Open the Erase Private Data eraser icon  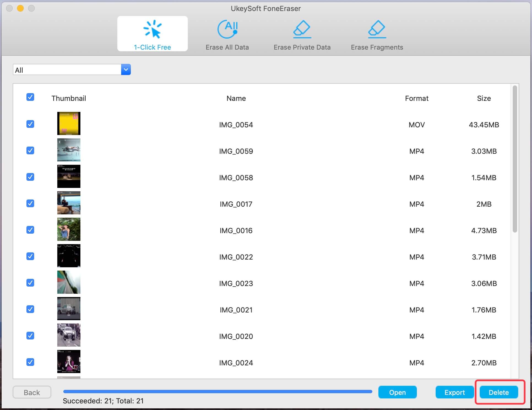point(302,29)
